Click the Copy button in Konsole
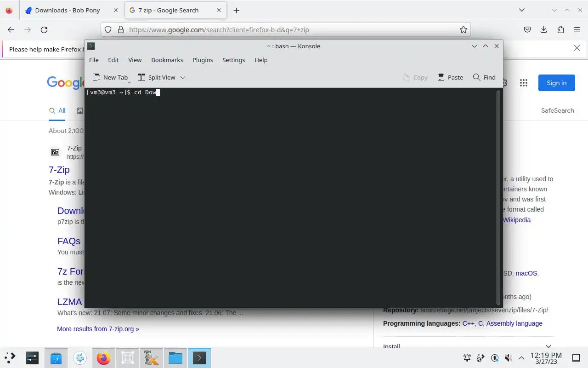 click(x=415, y=77)
